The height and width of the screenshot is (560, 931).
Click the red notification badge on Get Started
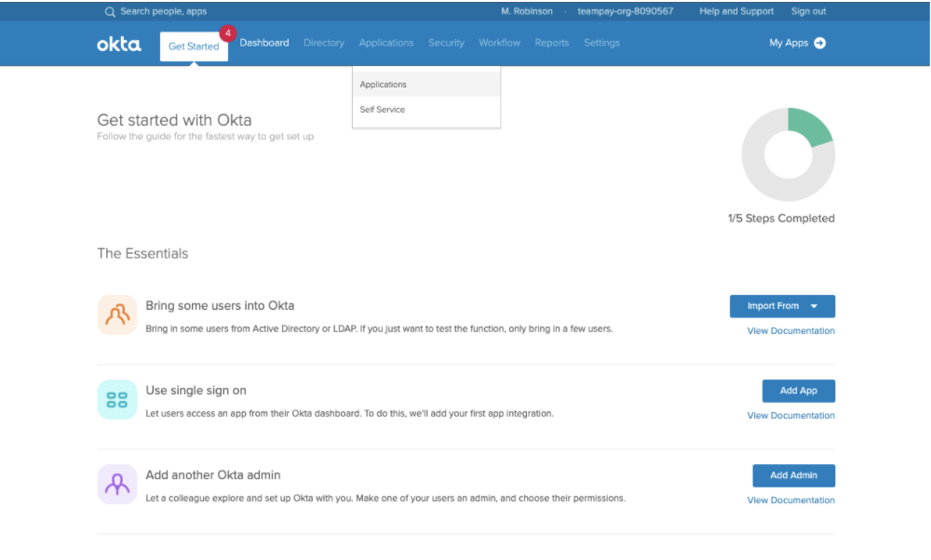pyautogui.click(x=227, y=33)
